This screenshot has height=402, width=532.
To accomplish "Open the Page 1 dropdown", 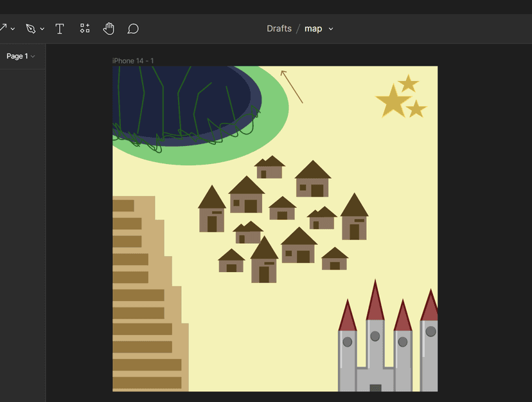I will 21,56.
